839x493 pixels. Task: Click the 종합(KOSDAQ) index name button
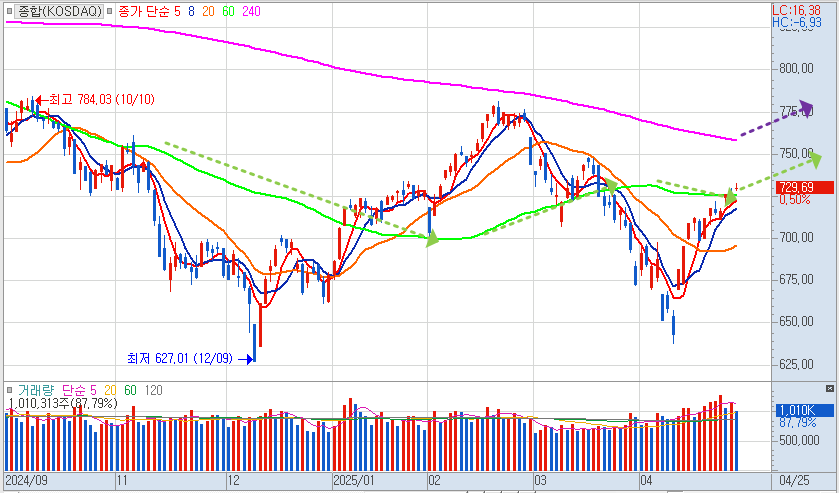[58, 11]
